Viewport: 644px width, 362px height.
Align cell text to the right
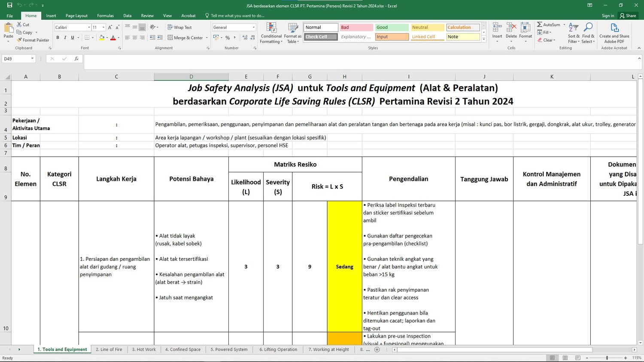(142, 38)
